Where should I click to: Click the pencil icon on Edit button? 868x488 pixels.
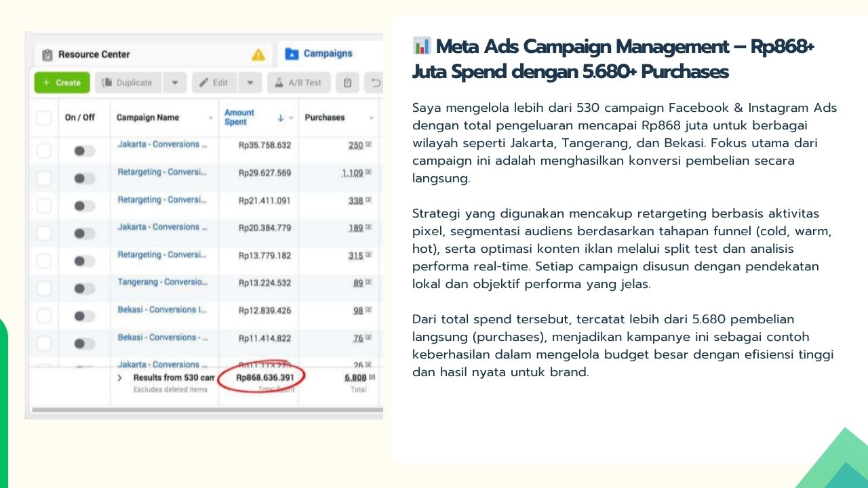coord(203,83)
